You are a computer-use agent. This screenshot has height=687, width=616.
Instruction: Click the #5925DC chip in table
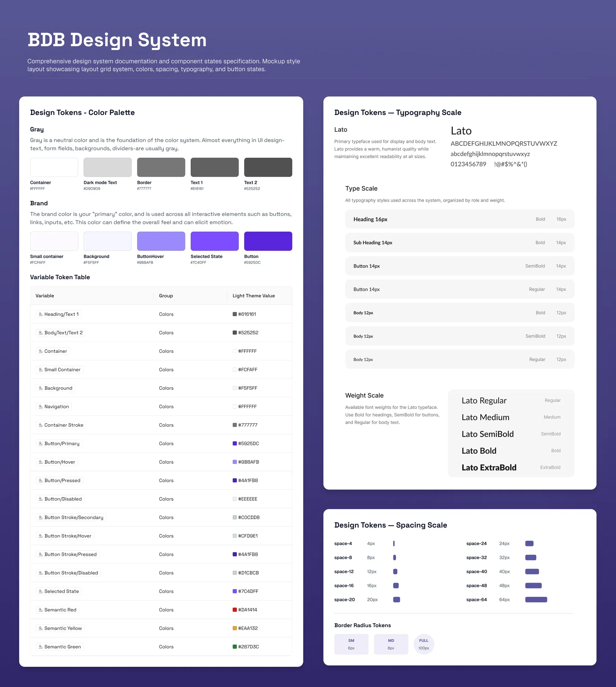(235, 443)
